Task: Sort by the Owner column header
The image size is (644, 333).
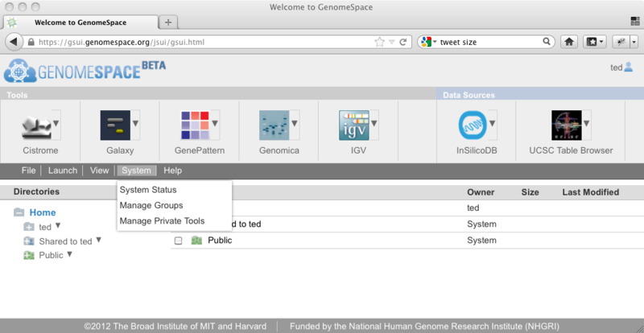Action: click(x=481, y=192)
